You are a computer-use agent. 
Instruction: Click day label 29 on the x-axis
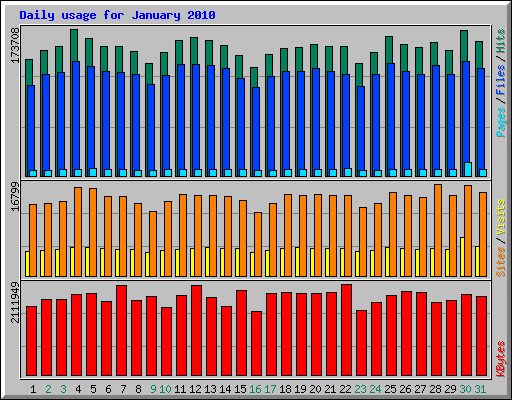[x=450, y=389]
